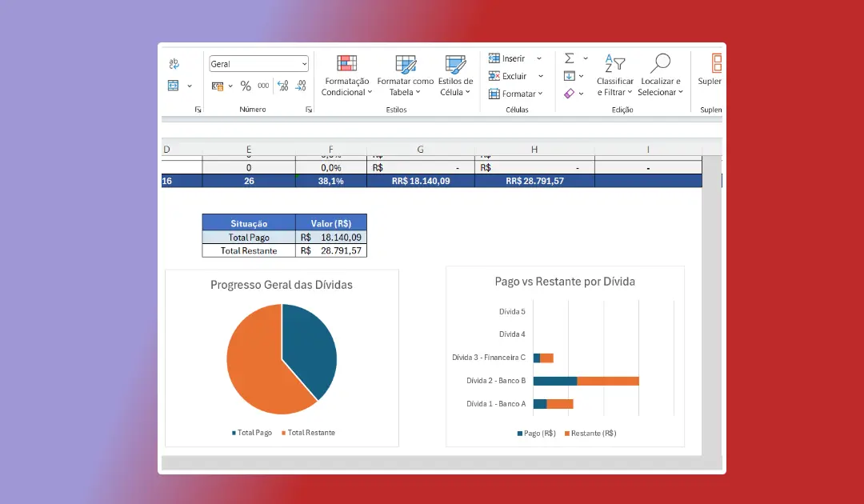864x504 pixels.
Task: Click the Clear eraser icon in Edição
Action: point(570,93)
